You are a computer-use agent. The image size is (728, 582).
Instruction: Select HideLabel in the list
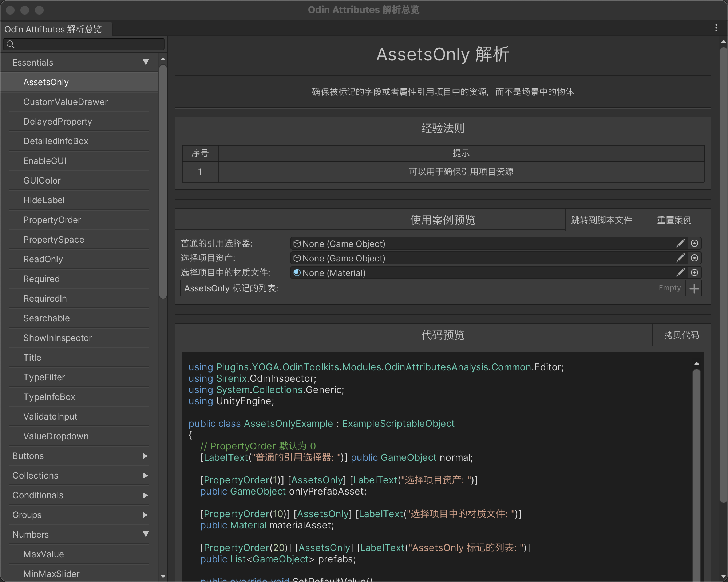(79, 200)
